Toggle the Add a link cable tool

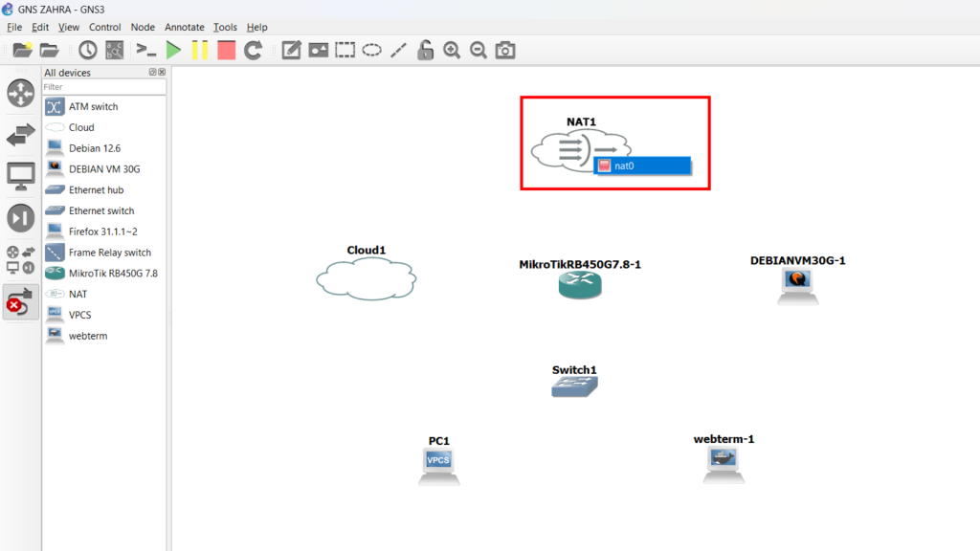20,303
